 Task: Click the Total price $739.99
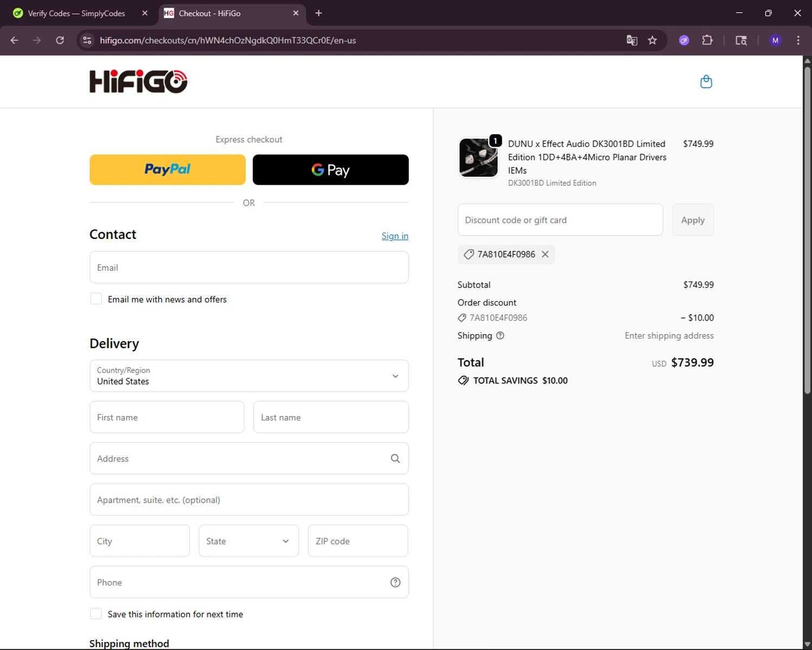coord(692,362)
